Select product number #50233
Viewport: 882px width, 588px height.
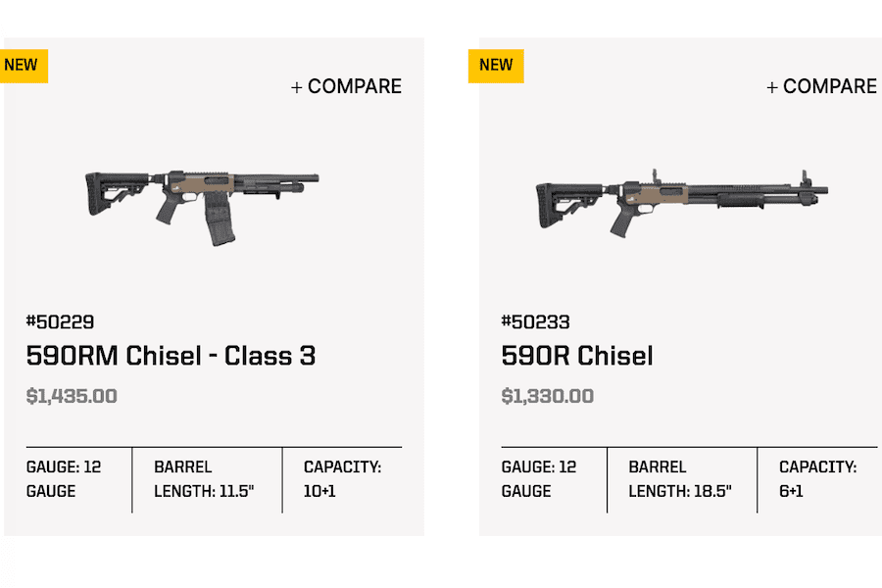coord(536,321)
